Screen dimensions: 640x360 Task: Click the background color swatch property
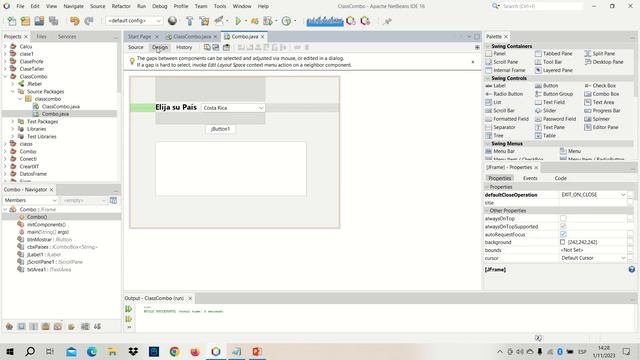coord(562,242)
